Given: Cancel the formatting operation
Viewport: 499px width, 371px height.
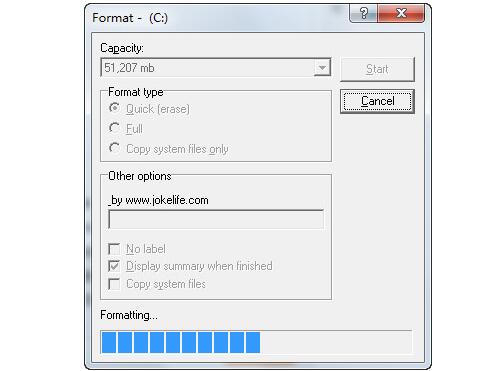Looking at the screenshot, I should [377, 101].
